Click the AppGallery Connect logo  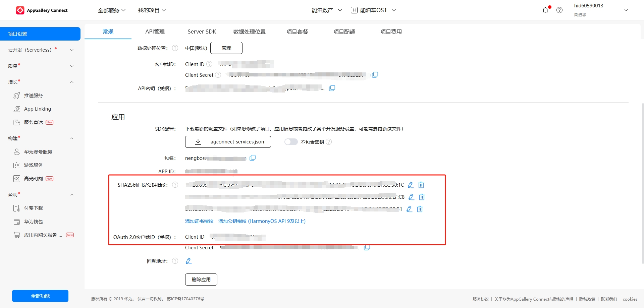tap(42, 10)
